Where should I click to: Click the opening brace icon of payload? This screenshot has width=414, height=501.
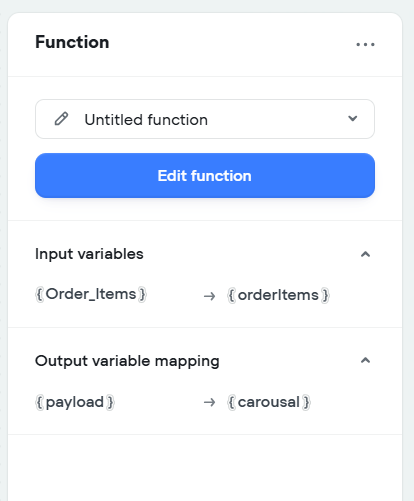(x=40, y=402)
